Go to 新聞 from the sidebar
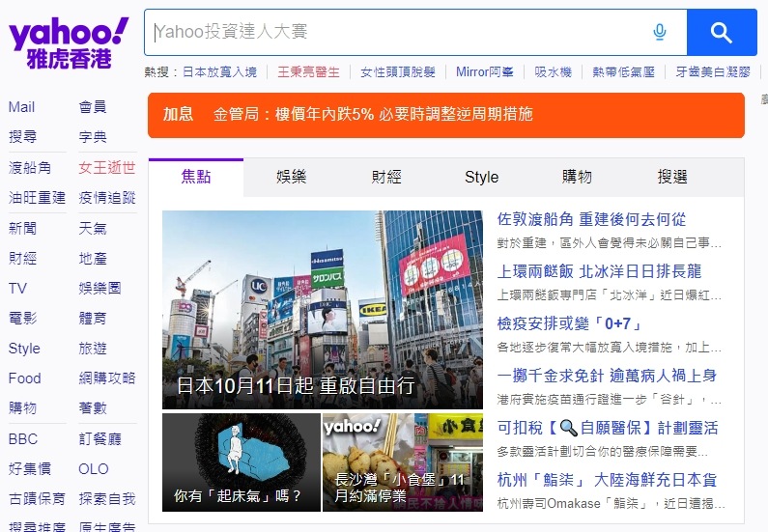Image resolution: width=768 pixels, height=532 pixels. click(x=22, y=229)
